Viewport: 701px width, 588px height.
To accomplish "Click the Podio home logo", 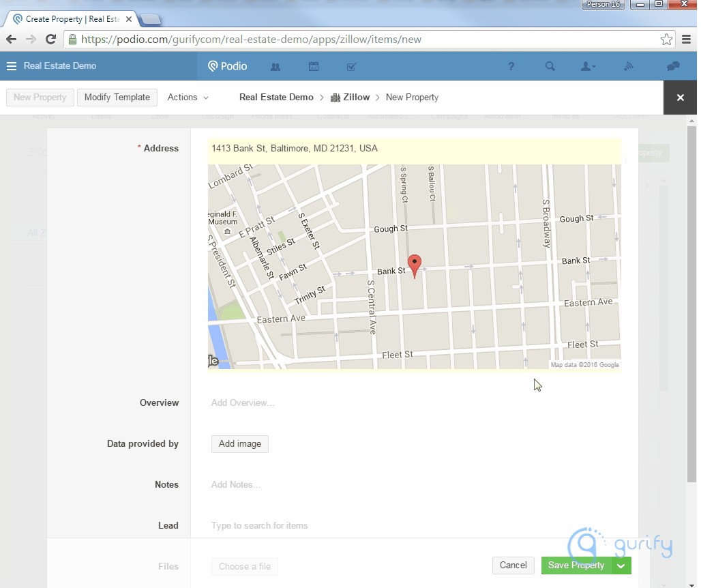I will [228, 66].
